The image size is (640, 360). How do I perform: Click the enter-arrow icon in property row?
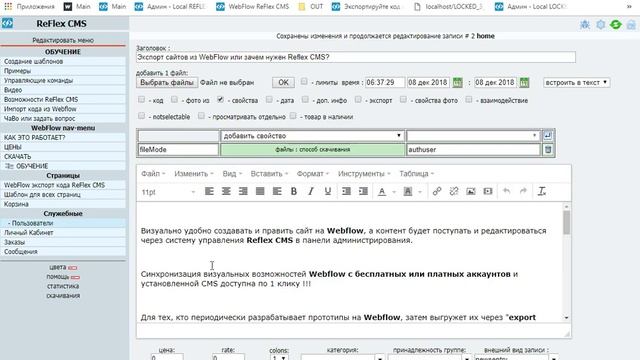pyautogui.click(x=547, y=136)
